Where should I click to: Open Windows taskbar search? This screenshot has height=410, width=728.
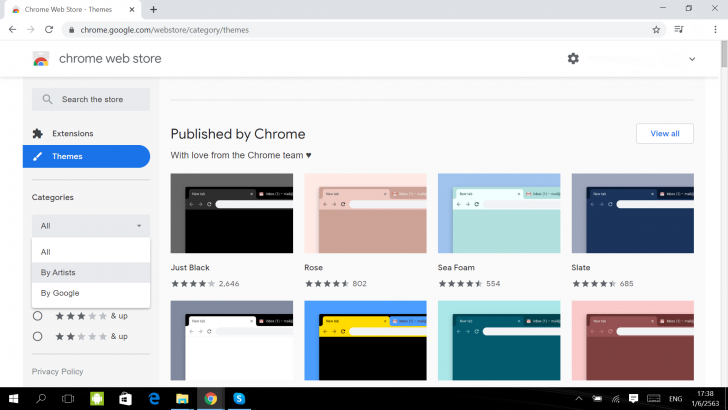coord(41,398)
